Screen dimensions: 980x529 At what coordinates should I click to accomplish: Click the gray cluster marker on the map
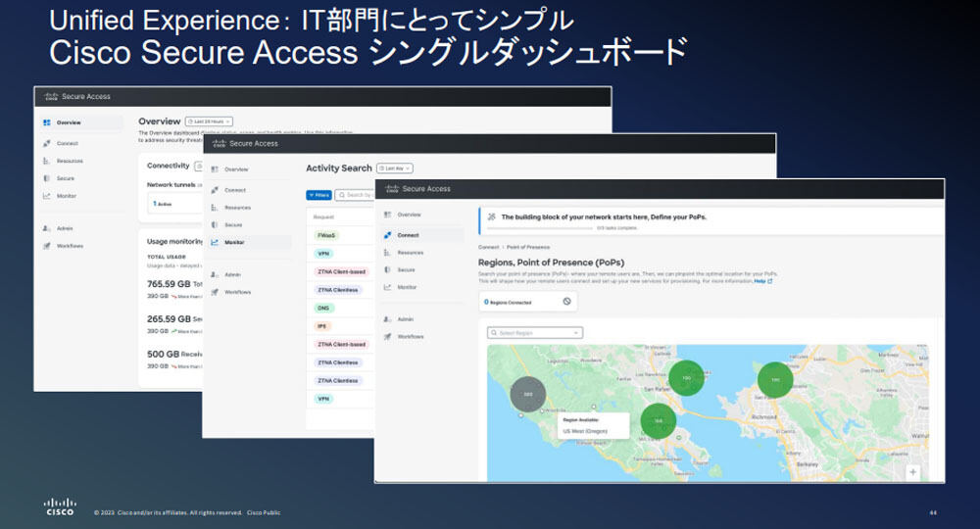pos(528,394)
